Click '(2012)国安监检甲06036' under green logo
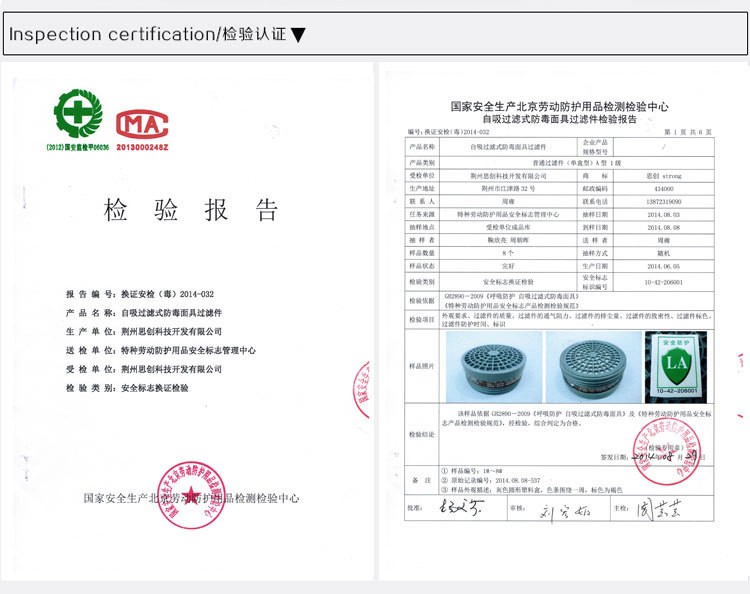The height and width of the screenshot is (594, 750). [x=77, y=147]
